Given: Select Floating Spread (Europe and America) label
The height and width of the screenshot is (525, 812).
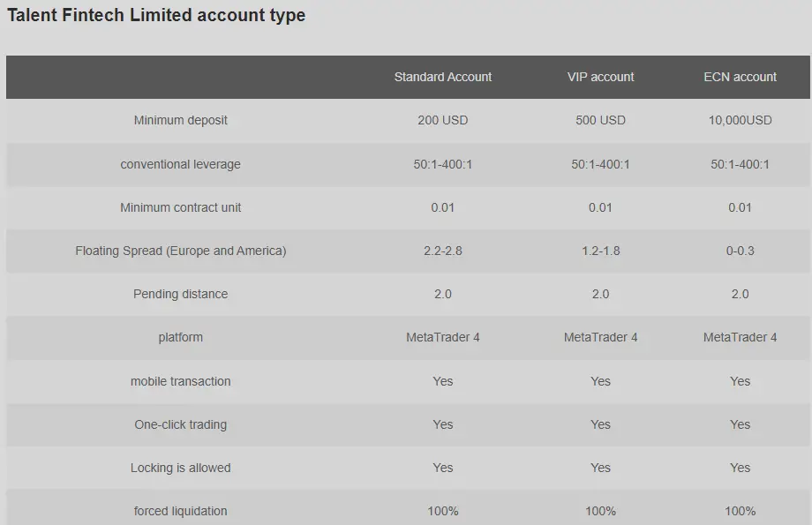Looking at the screenshot, I should coord(181,251).
